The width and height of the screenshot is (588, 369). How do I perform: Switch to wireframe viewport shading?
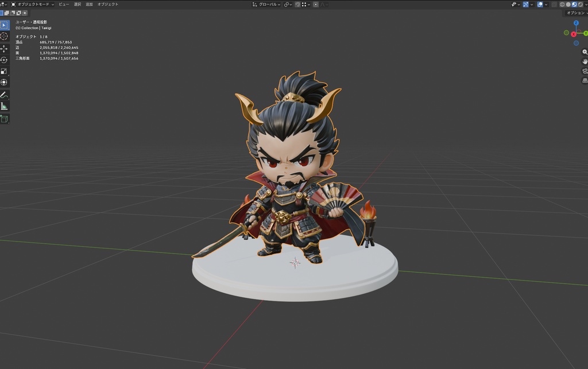[x=562, y=5]
